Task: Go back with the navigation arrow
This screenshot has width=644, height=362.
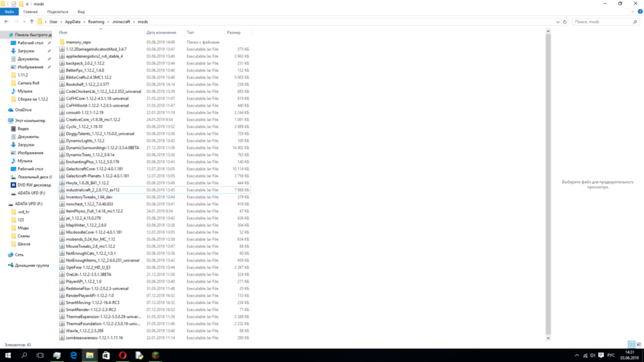Action: 6,22
